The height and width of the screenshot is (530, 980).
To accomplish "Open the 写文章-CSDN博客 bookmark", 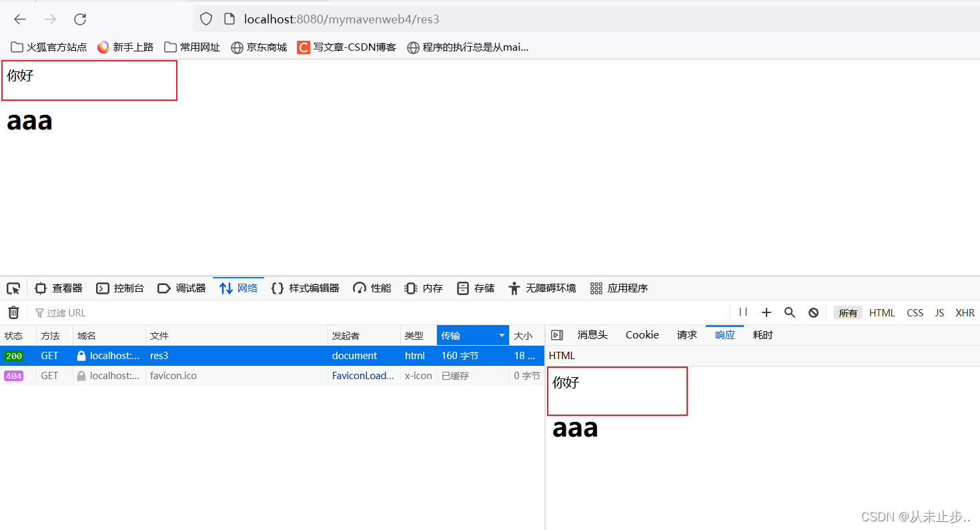I will click(x=347, y=47).
